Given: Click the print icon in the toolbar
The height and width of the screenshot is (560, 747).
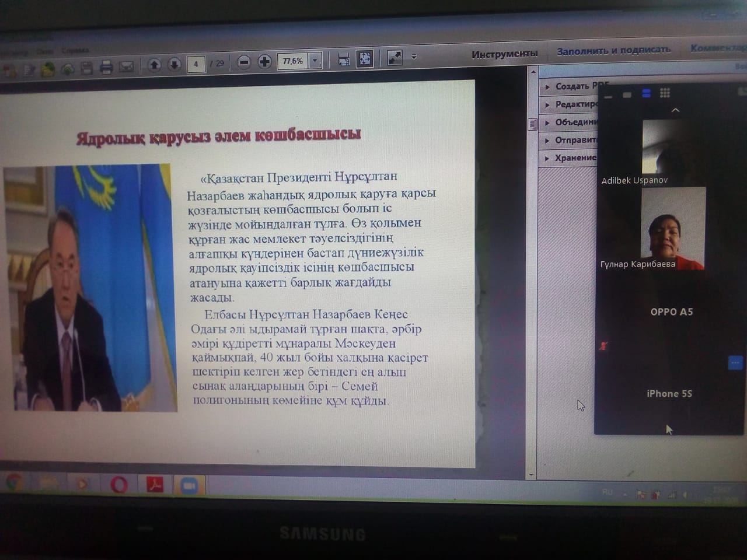Looking at the screenshot, I should click(106, 67).
